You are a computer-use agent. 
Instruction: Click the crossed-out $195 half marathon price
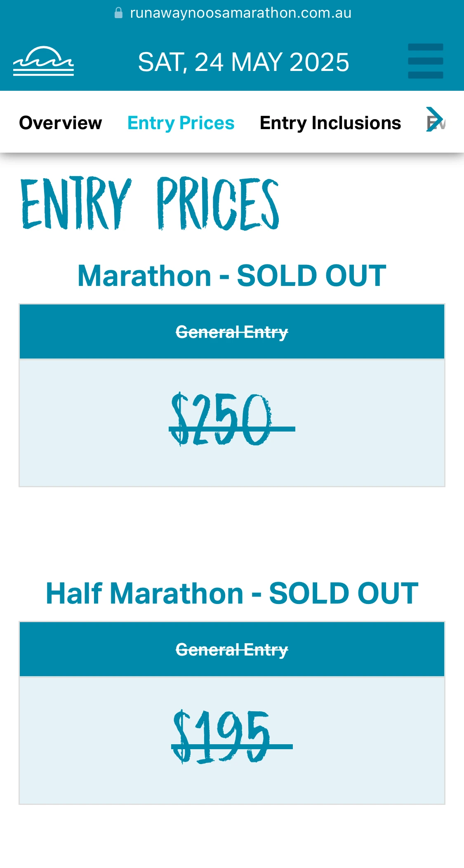[232, 737]
